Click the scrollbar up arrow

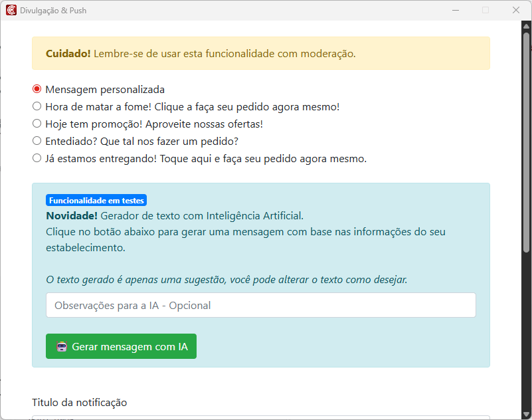click(526, 26)
